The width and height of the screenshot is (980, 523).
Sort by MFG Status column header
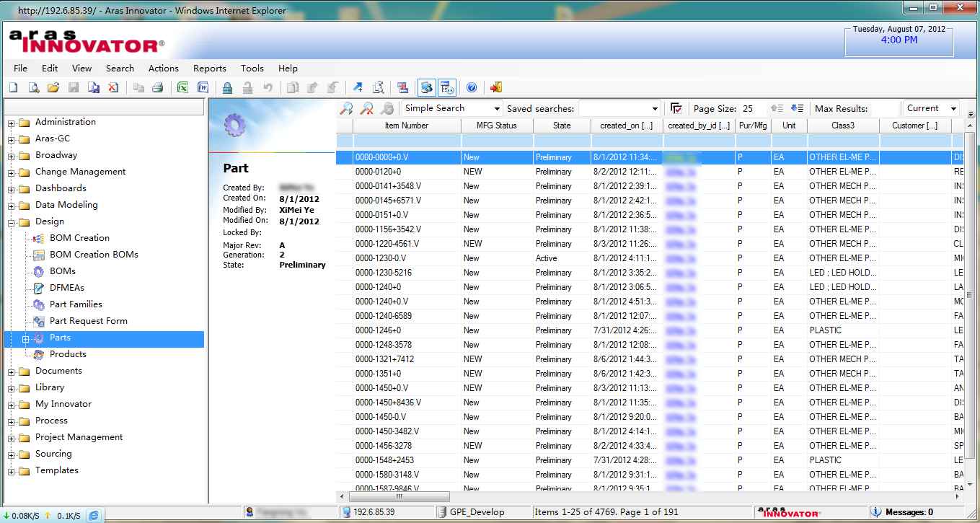pyautogui.click(x=497, y=126)
